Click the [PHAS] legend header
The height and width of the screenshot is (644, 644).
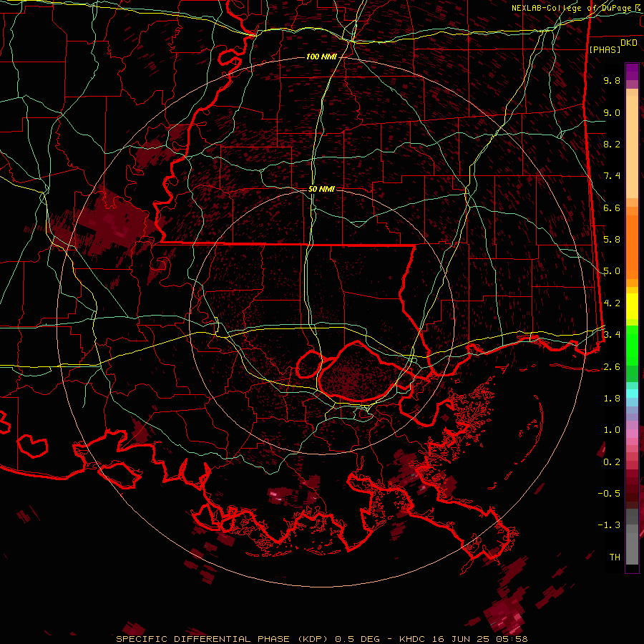pyautogui.click(x=605, y=49)
